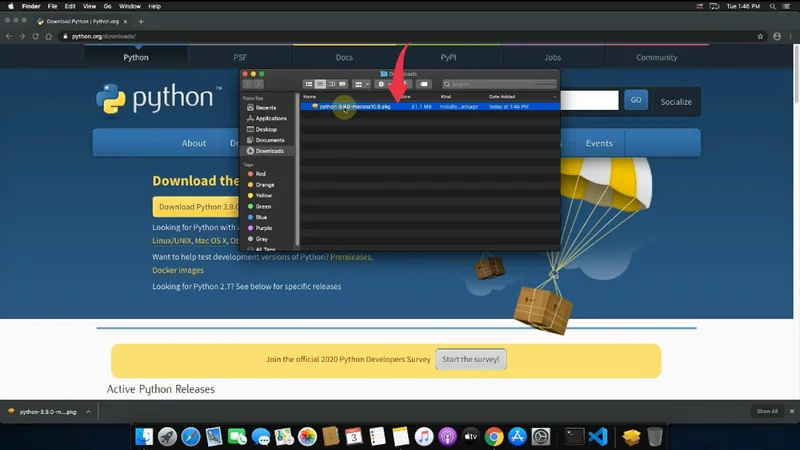The image size is (800, 450).
Task: Bookmark this page with star icon
Action: pyautogui.click(x=761, y=36)
